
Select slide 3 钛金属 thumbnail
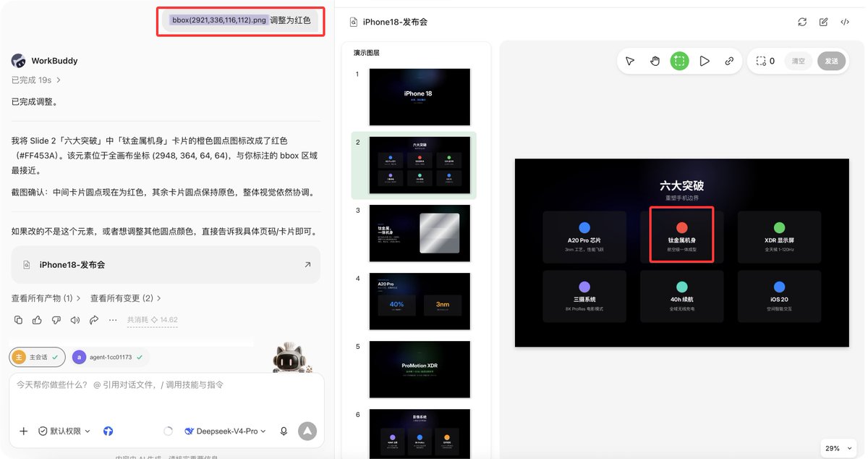[x=420, y=233]
